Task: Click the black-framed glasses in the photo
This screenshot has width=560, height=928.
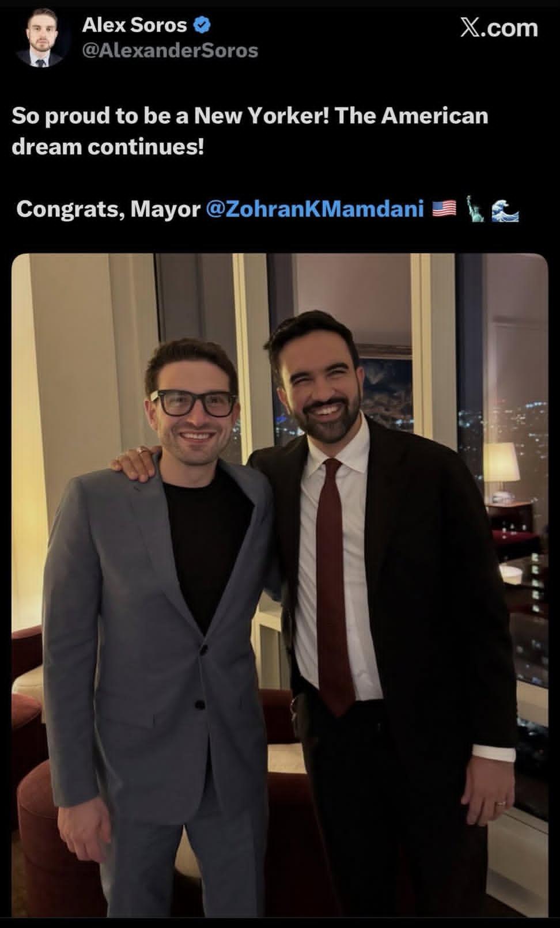Action: pos(193,403)
